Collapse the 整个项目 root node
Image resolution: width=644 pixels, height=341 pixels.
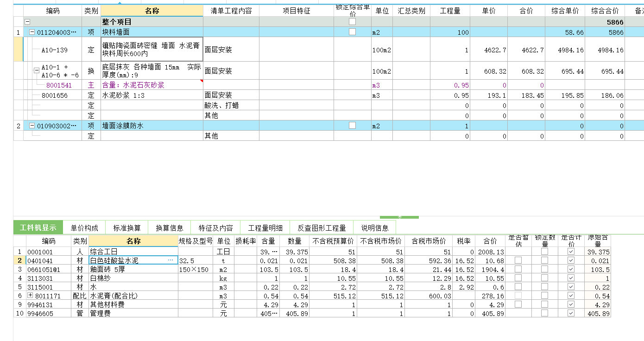click(x=27, y=22)
